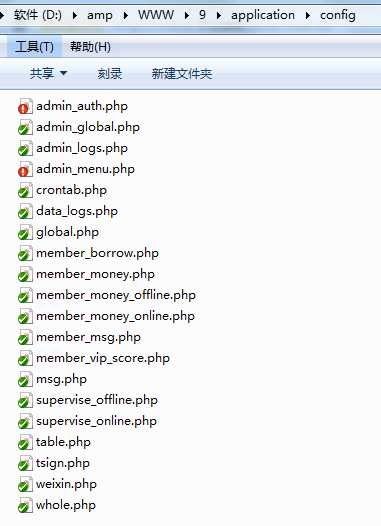Click the member_borrow.php file icon
Viewport: 381px width, 526px height.
point(25,253)
